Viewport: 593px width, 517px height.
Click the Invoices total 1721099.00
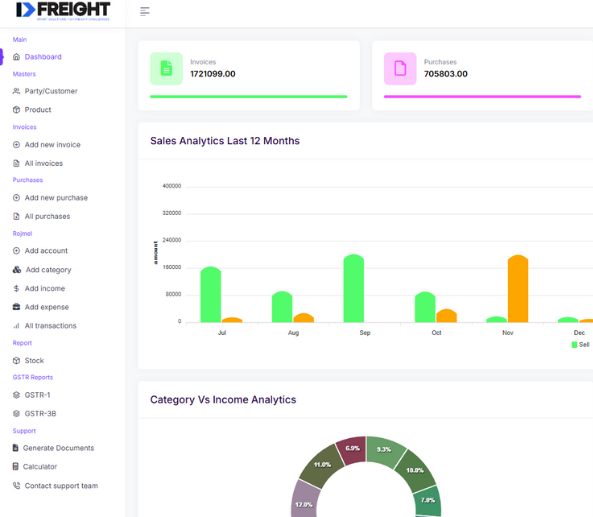[213, 74]
